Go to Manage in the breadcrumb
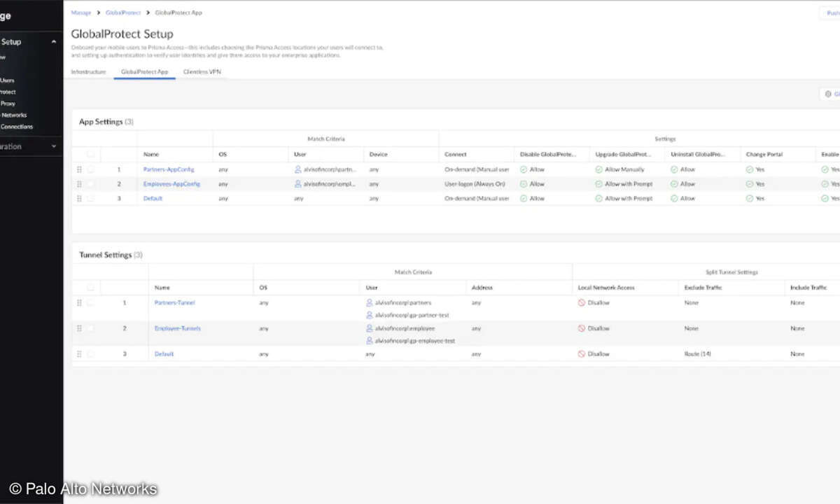840x504 pixels. click(81, 13)
